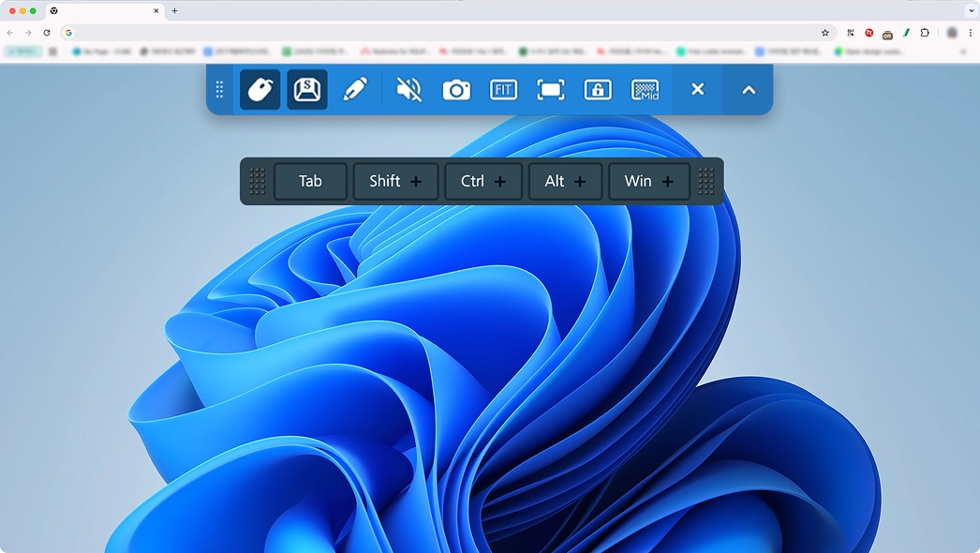
Task: Collapse the remote toolbar with the up chevron
Action: pos(749,90)
